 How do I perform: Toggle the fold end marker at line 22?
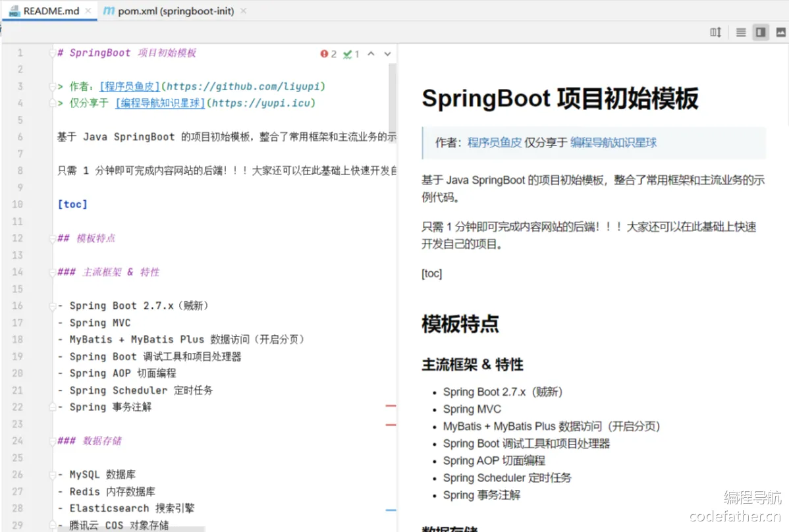(52, 407)
